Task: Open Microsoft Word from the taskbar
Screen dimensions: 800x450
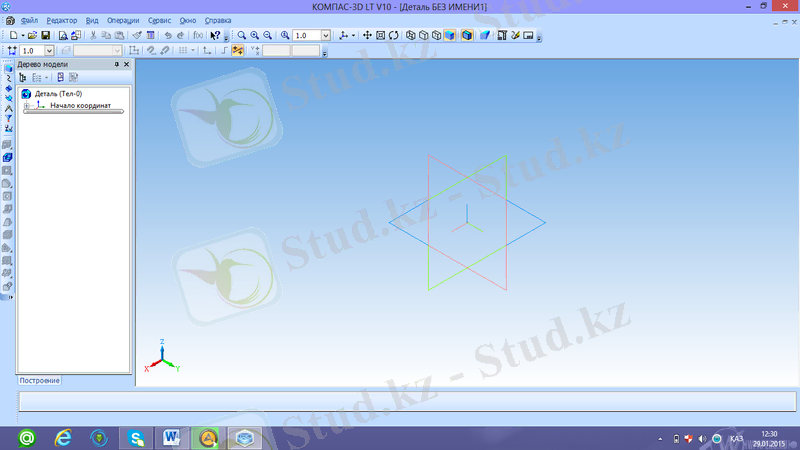Action: 171,437
